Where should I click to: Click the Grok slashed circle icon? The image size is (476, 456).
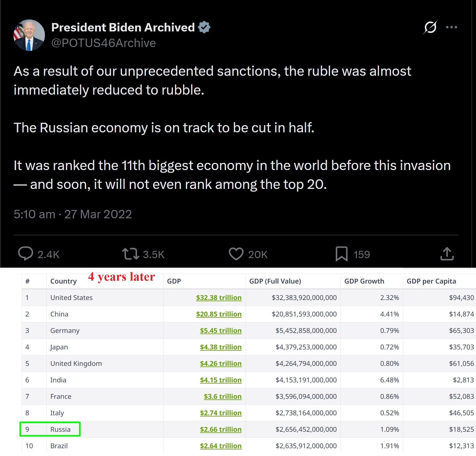(430, 27)
